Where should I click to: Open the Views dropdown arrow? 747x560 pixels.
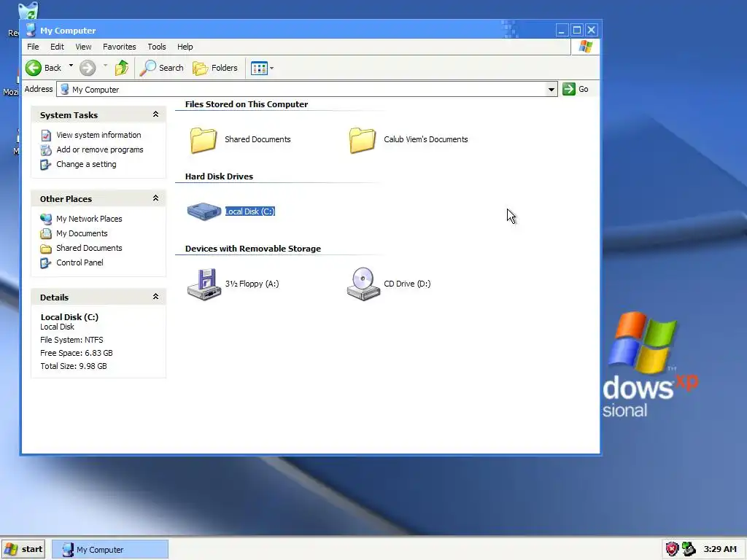pyautogui.click(x=271, y=68)
